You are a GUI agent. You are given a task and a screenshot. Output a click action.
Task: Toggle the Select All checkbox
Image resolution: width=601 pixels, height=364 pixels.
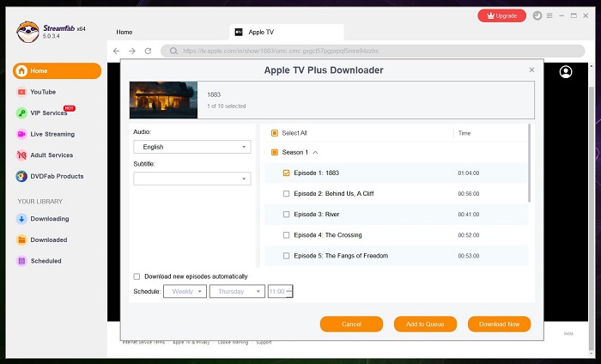coord(275,133)
